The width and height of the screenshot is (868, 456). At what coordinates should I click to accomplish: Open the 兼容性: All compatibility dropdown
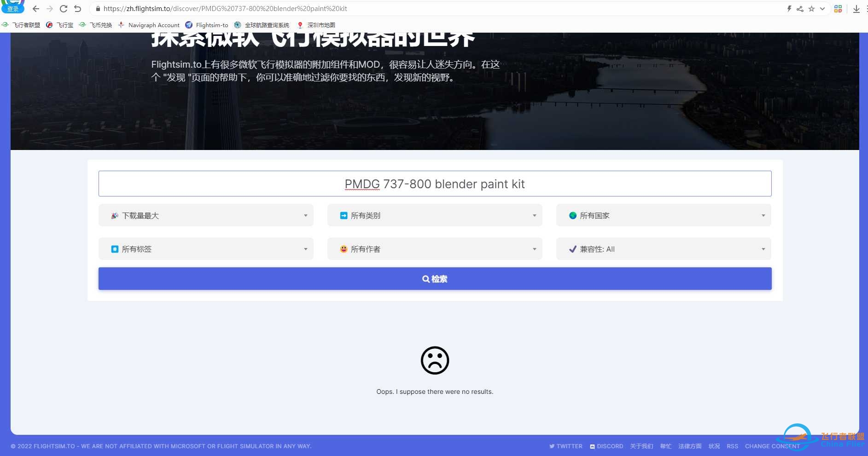(x=663, y=249)
